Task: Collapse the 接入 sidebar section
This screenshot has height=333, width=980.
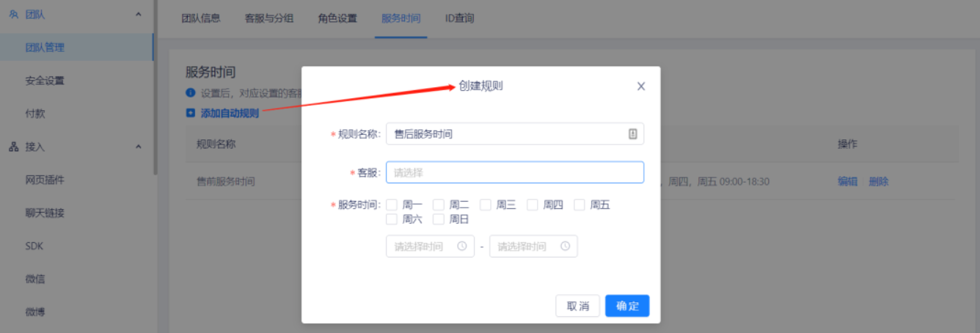Action: (x=139, y=147)
